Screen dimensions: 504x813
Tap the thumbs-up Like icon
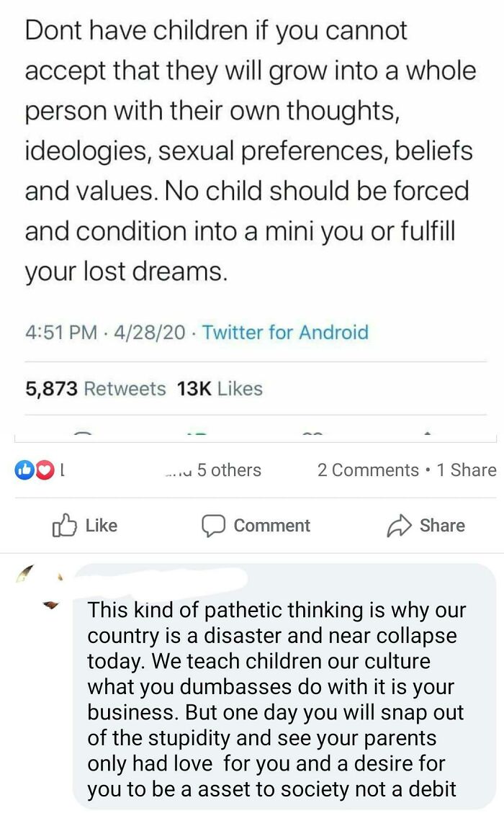[64, 525]
